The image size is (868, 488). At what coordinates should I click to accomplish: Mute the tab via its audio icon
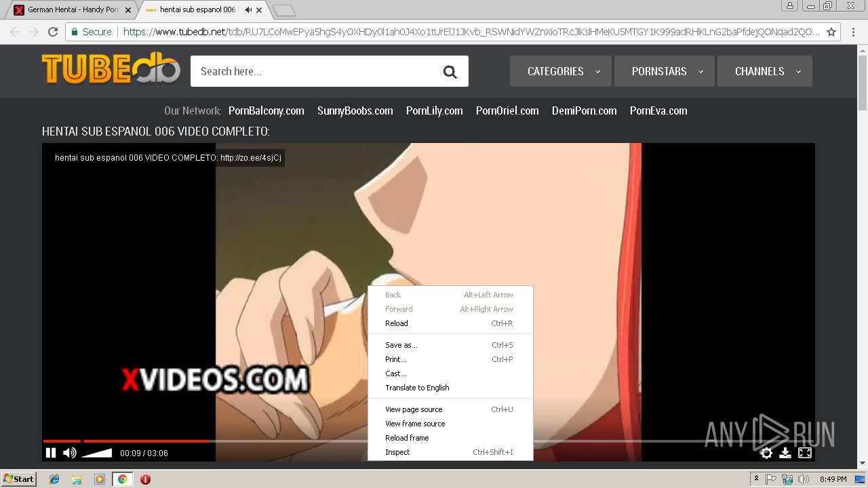[248, 10]
